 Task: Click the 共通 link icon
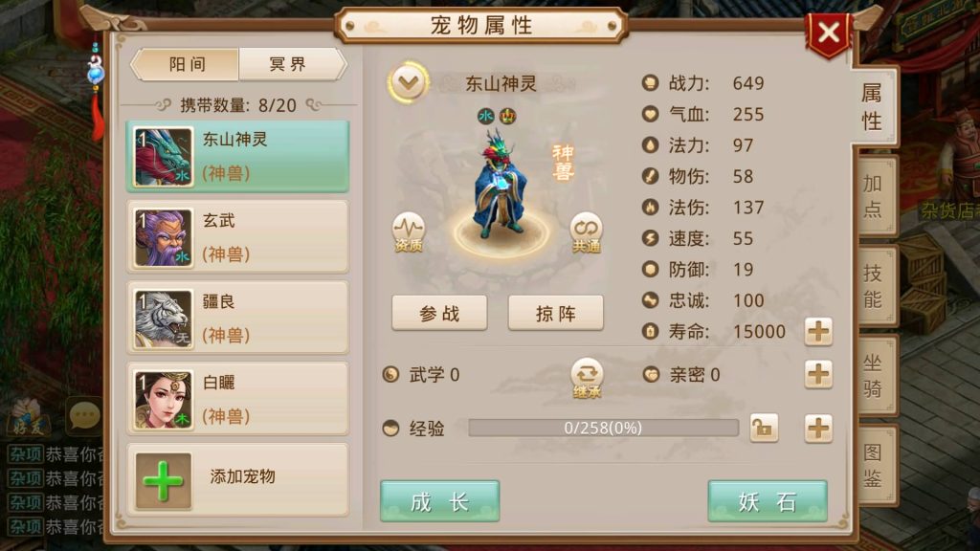pyautogui.click(x=587, y=232)
